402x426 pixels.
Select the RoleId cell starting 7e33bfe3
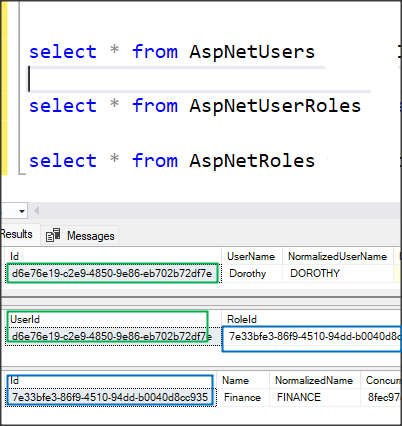point(312,337)
